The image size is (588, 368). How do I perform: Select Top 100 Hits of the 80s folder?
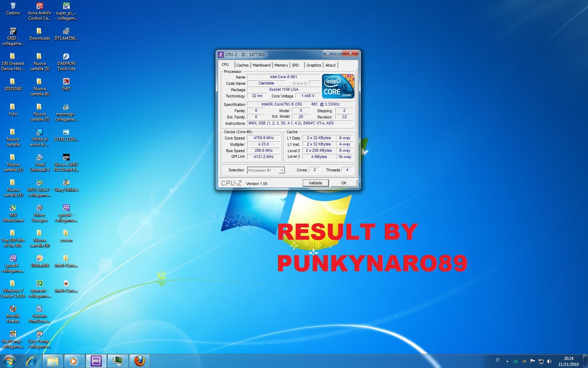13,238
